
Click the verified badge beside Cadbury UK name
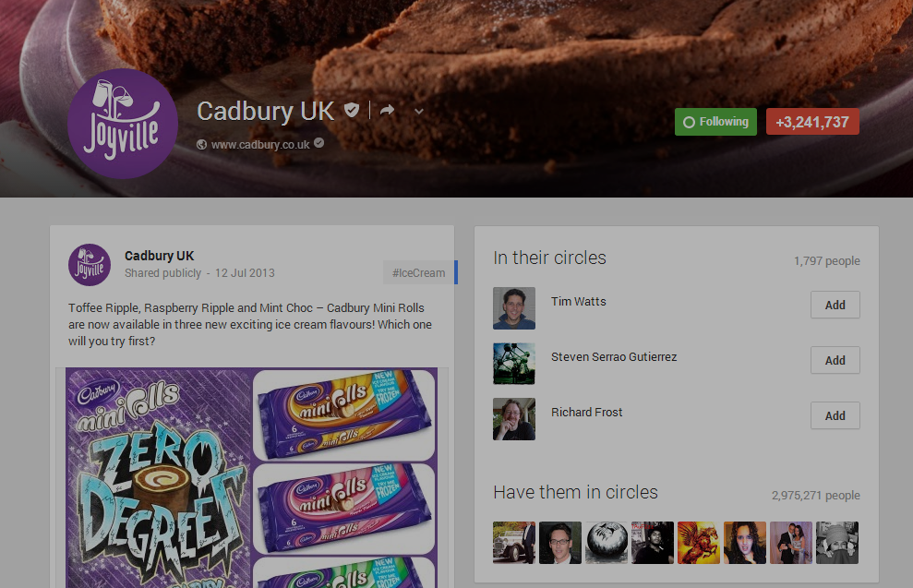[x=352, y=110]
